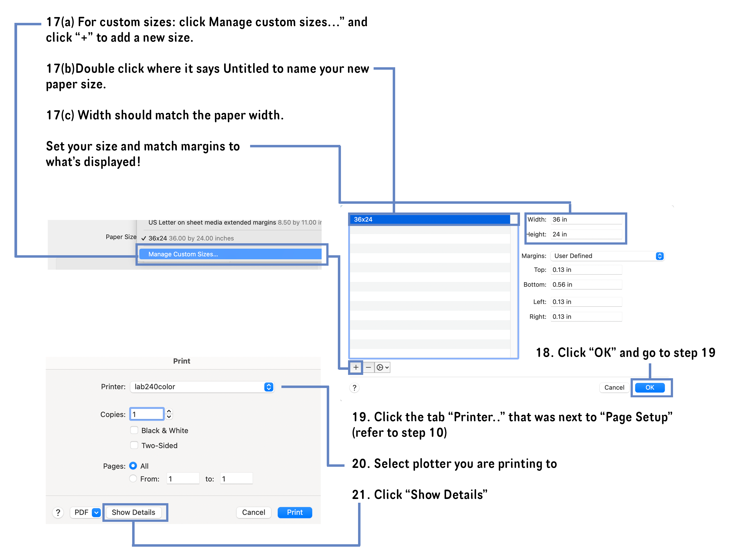The image size is (733, 560).
Task: Select All pages radio button
Action: pyautogui.click(x=133, y=466)
